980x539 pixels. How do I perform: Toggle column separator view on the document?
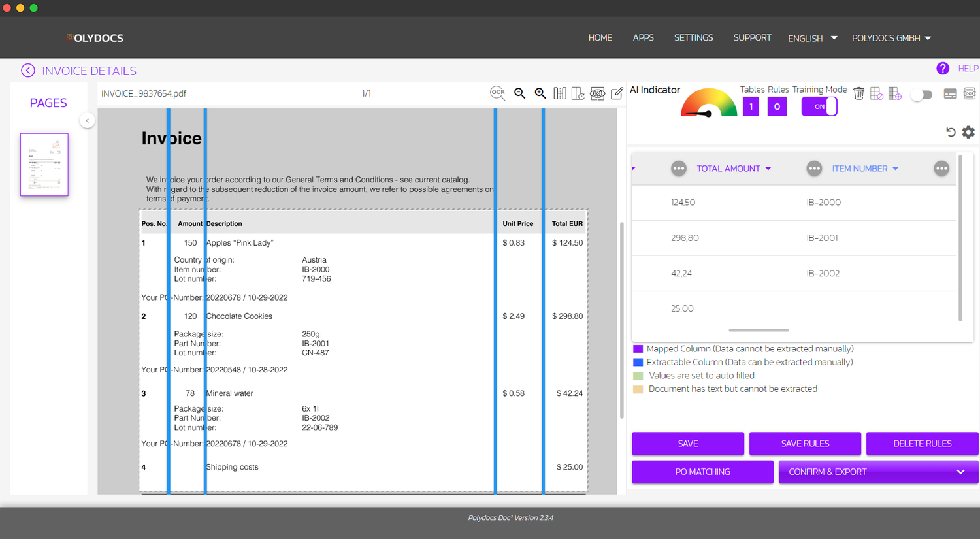pos(560,93)
